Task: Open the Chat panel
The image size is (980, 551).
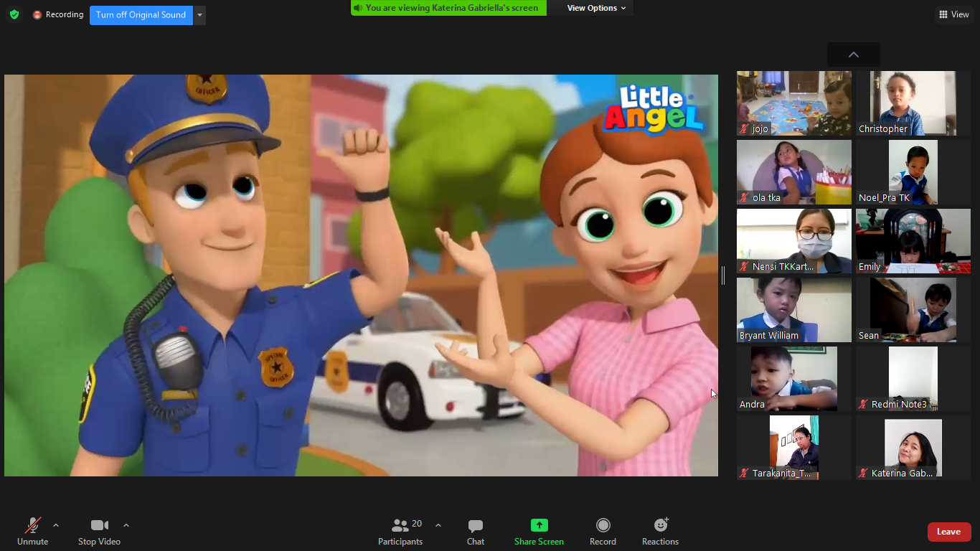Action: pyautogui.click(x=476, y=531)
